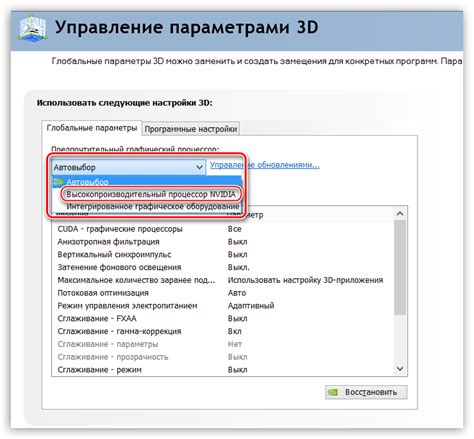
Task: Select the Анизотропная фильтрация setting row
Action: click(x=223, y=242)
